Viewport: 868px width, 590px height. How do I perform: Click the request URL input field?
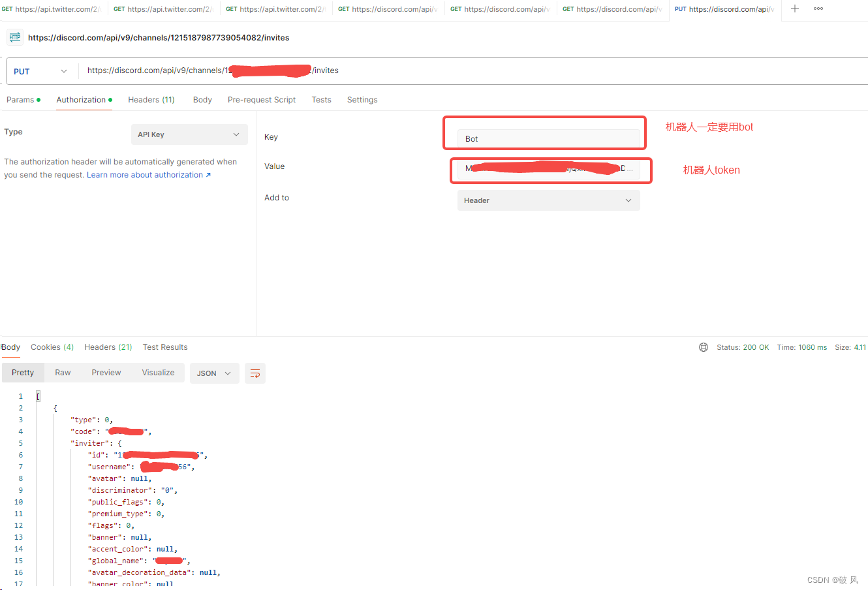(x=473, y=70)
